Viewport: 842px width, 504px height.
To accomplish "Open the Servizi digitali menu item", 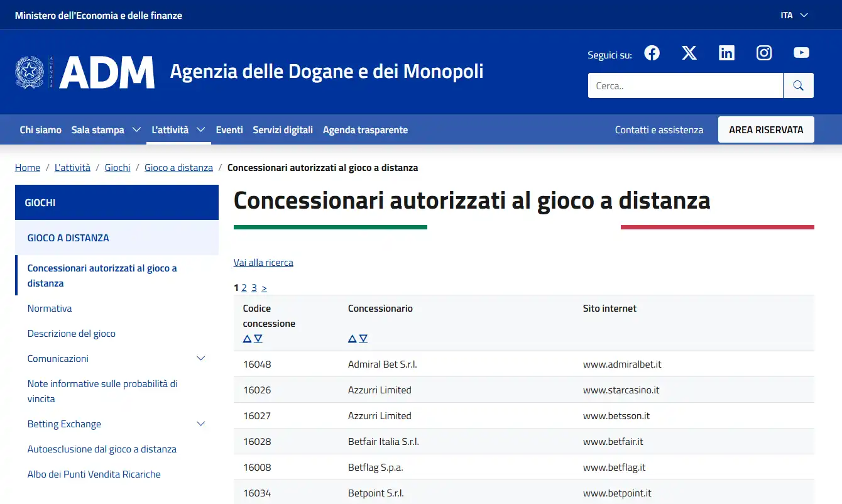I will click(x=283, y=130).
